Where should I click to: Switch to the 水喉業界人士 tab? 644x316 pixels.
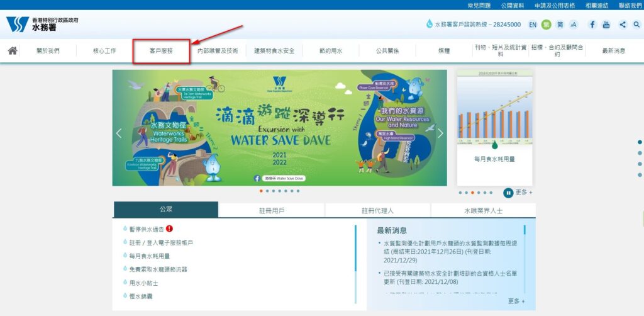pos(484,210)
